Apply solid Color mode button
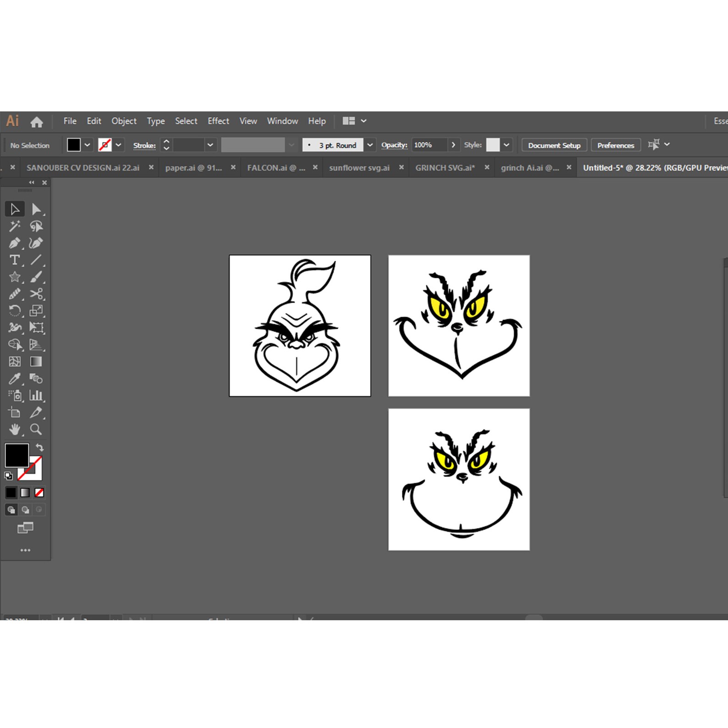Image resolution: width=728 pixels, height=728 pixels. click(x=11, y=493)
